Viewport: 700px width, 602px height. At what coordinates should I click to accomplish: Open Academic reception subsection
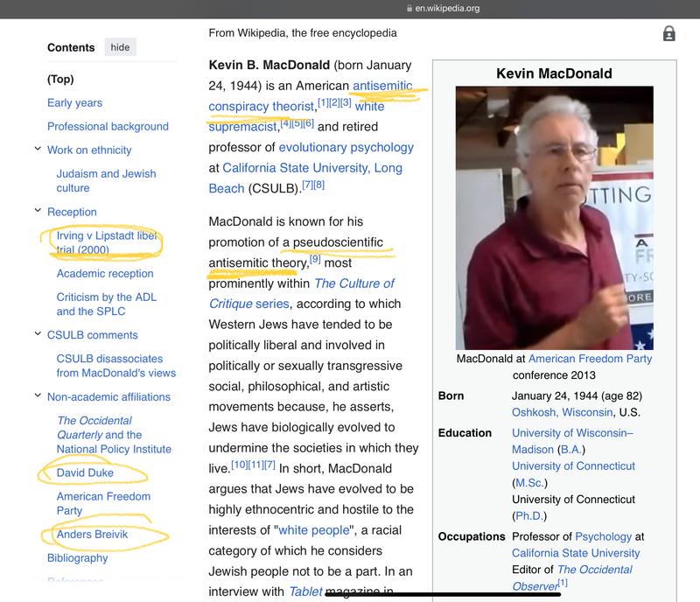coord(105,273)
